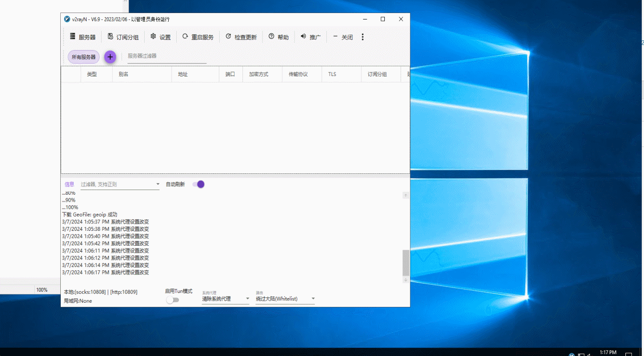Open the three-dot overflow toolbar menu
Image resolution: width=644 pixels, height=356 pixels.
click(363, 37)
